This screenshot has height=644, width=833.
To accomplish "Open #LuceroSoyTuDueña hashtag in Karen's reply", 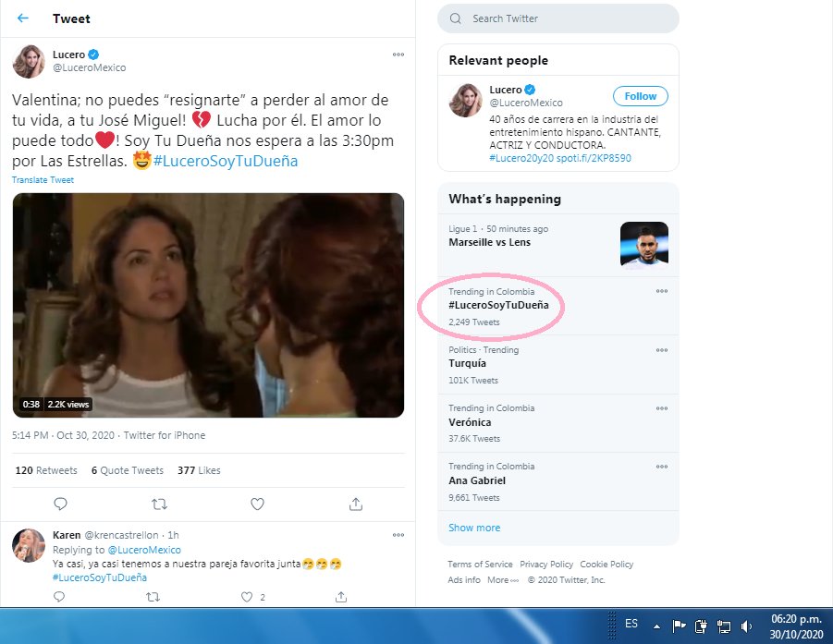I will tap(99, 577).
